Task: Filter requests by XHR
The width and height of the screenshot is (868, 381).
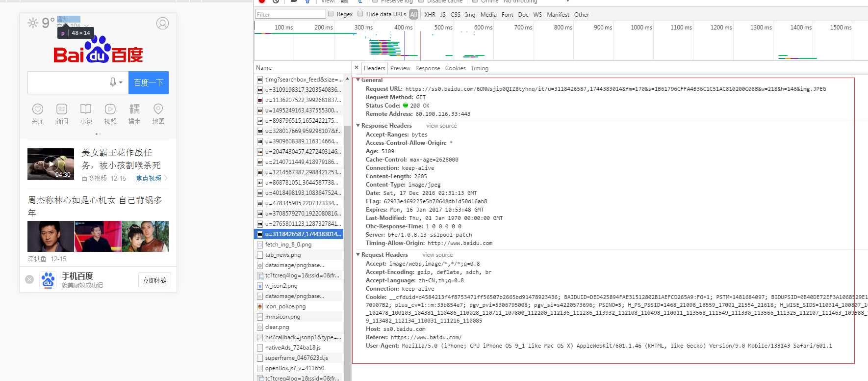Action: point(430,15)
